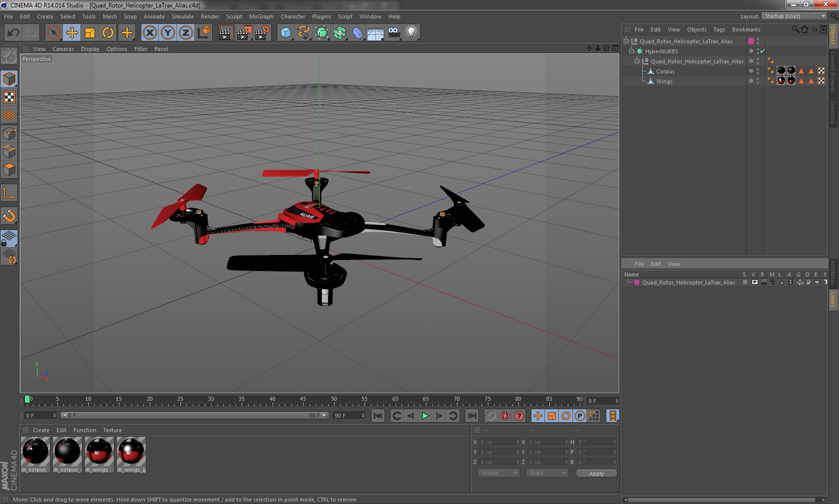Image resolution: width=839 pixels, height=504 pixels.
Task: Add a HyperNURBS generator object
Action: click(x=322, y=33)
